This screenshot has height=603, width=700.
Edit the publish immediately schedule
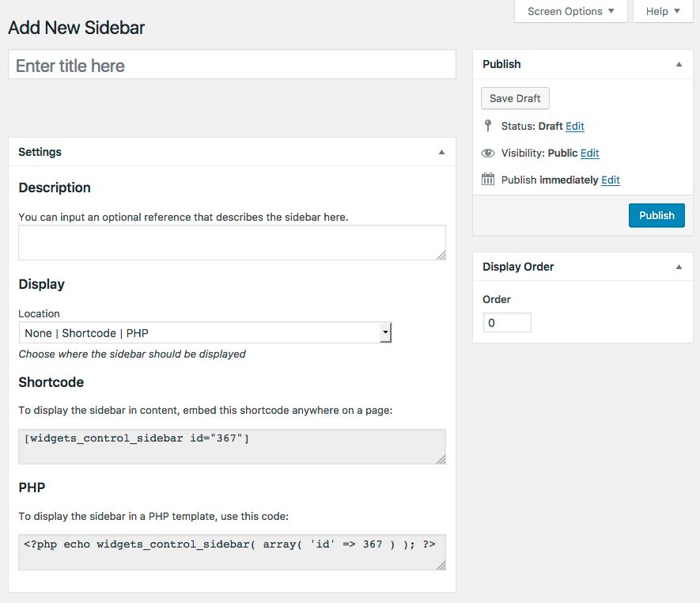click(611, 180)
